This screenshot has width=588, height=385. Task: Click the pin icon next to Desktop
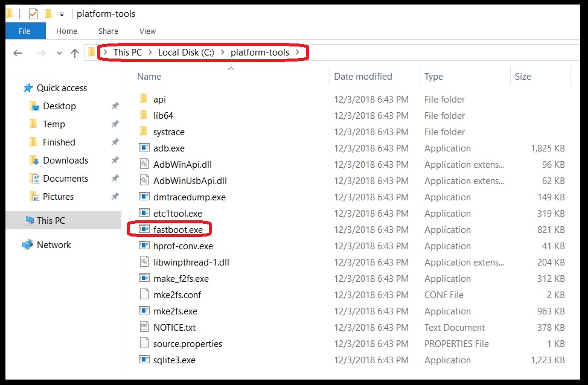pyautogui.click(x=115, y=106)
